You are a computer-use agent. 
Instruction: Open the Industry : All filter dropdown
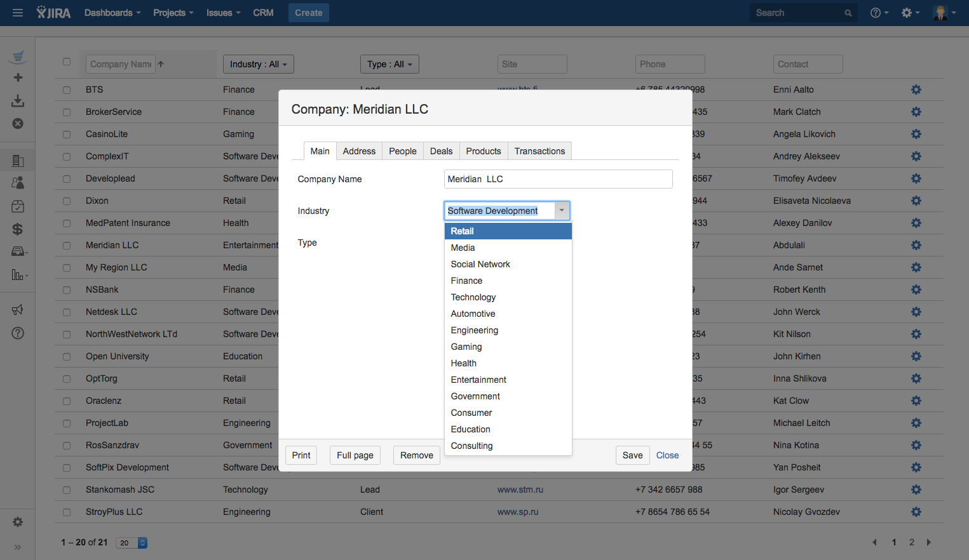point(258,64)
